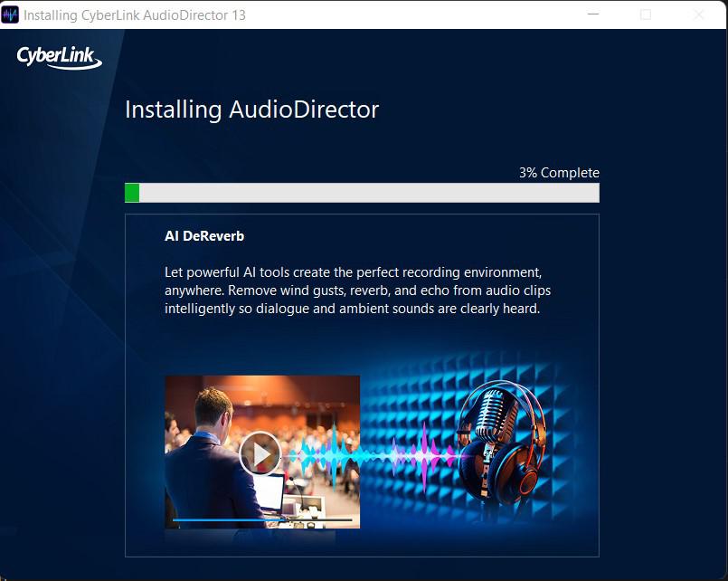This screenshot has width=728, height=581.
Task: Click the speaker video thumbnail
Action: click(262, 452)
